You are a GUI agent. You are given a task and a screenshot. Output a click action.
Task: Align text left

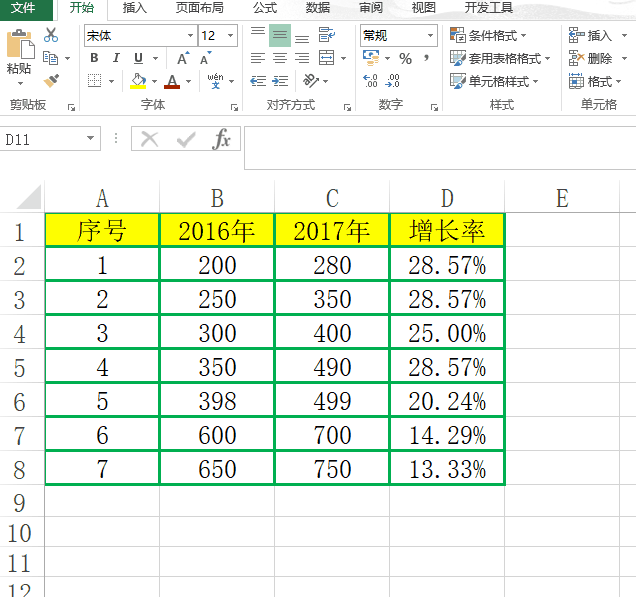click(258, 58)
